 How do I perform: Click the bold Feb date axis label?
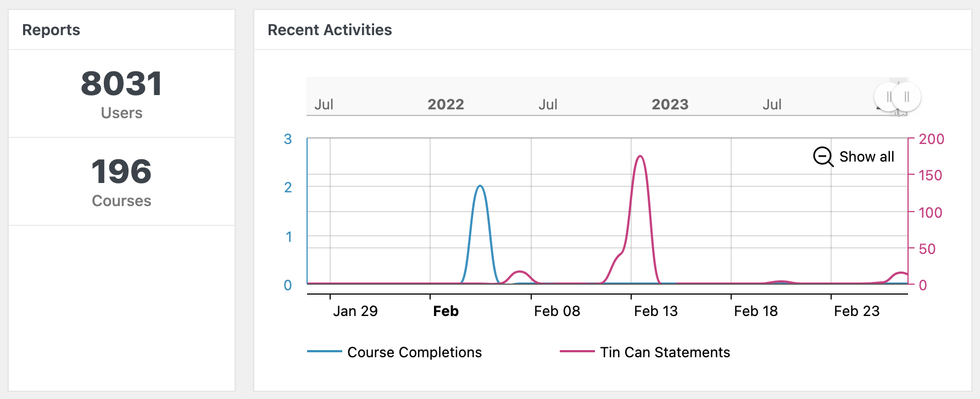[446, 311]
